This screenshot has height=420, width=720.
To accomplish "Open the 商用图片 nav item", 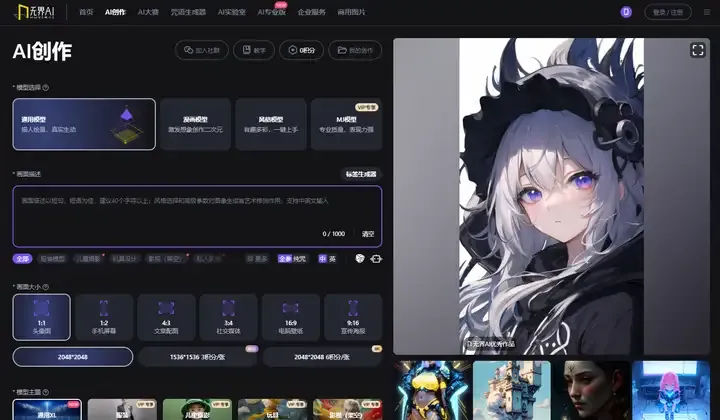I will [351, 12].
